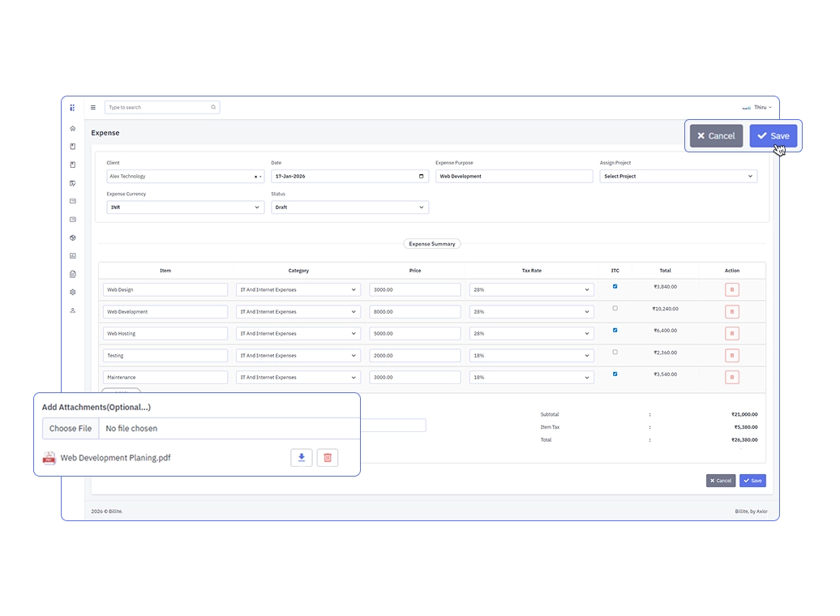Open Tax Rate dropdown for Web Hosting row
This screenshot has height=616, width=840.
(531, 334)
